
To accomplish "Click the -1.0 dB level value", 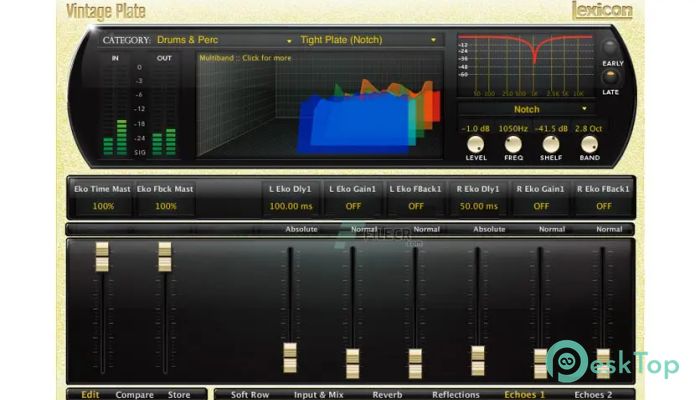I will 475,129.
